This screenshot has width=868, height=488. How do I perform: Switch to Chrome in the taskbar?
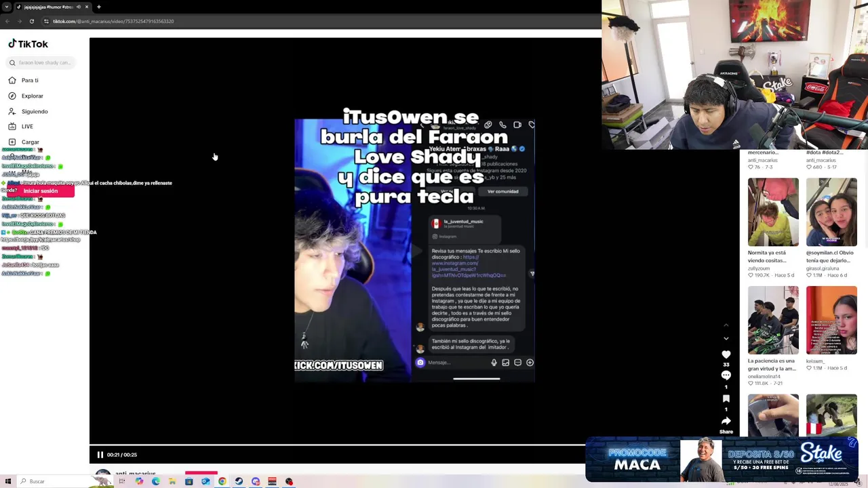coord(222,481)
